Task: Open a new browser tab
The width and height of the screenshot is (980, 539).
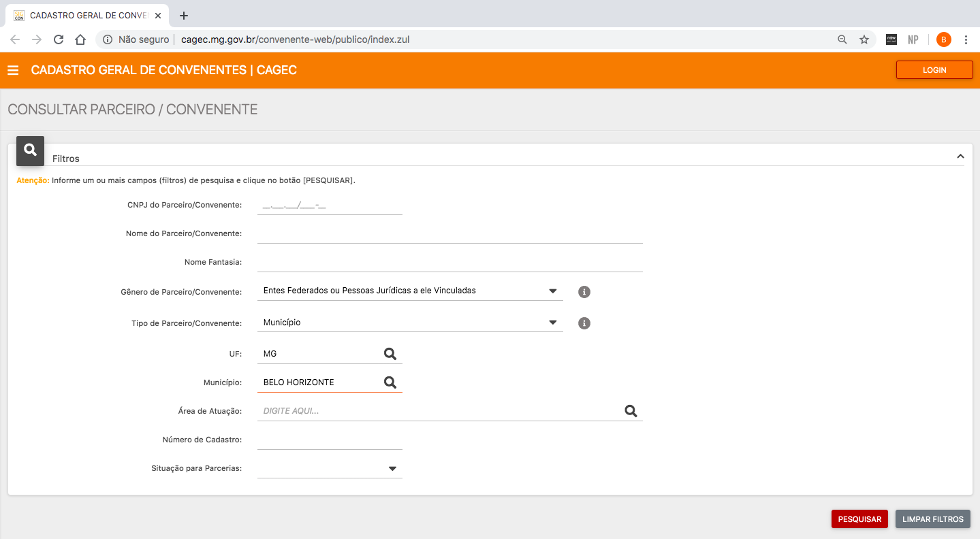Action: (183, 16)
